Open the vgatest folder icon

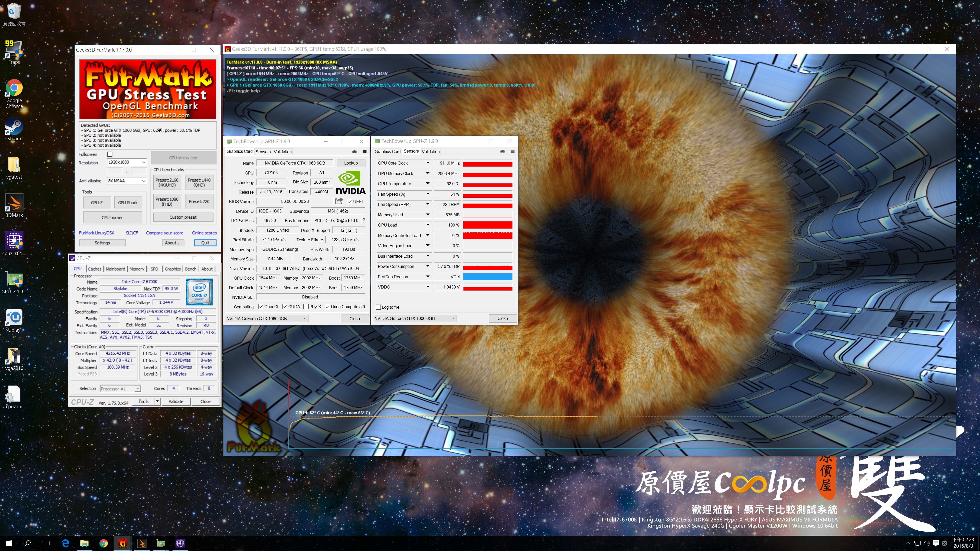click(14, 168)
